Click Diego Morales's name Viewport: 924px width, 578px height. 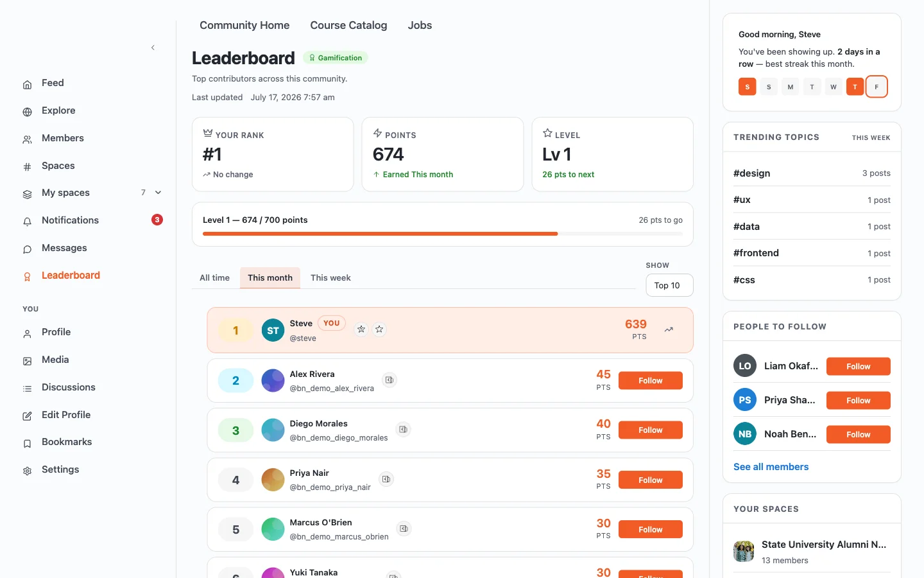[x=318, y=423]
